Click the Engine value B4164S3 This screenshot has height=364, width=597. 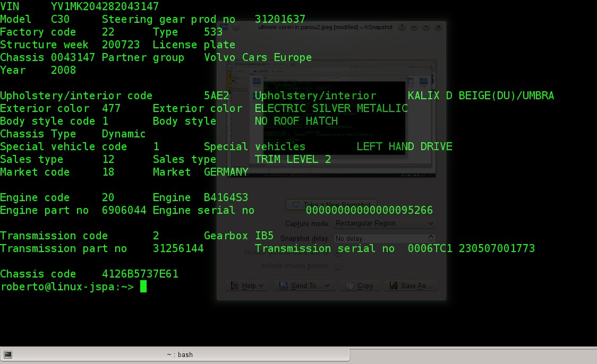(x=226, y=197)
